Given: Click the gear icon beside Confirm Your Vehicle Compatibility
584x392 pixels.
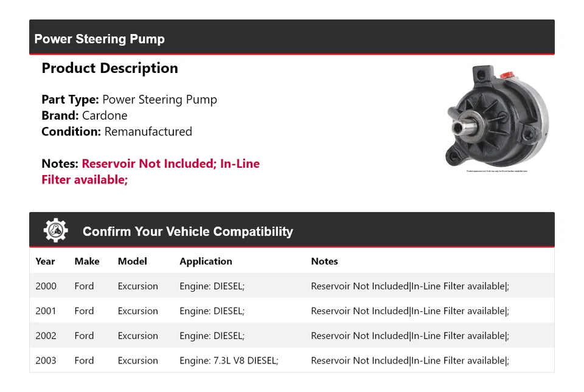Looking at the screenshot, I should click(55, 231).
